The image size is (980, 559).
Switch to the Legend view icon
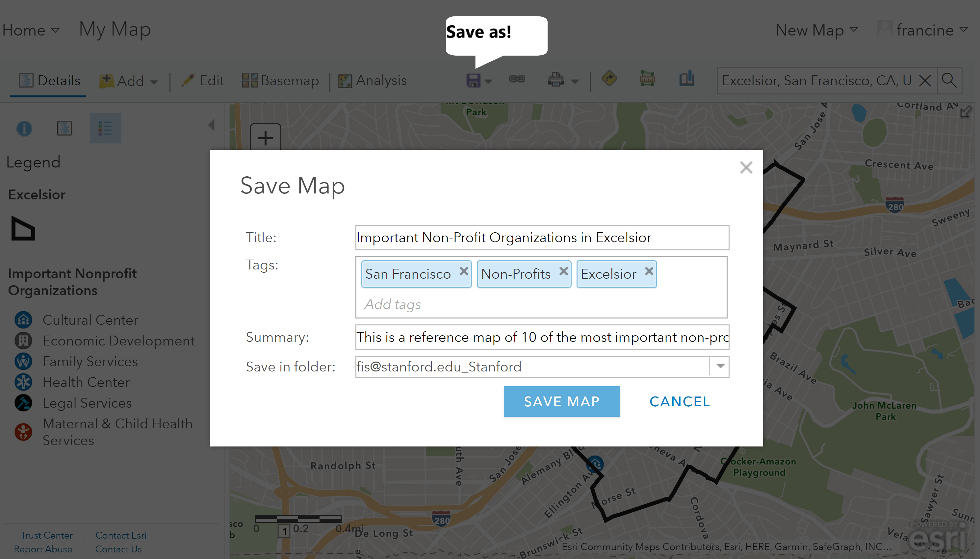coord(105,128)
